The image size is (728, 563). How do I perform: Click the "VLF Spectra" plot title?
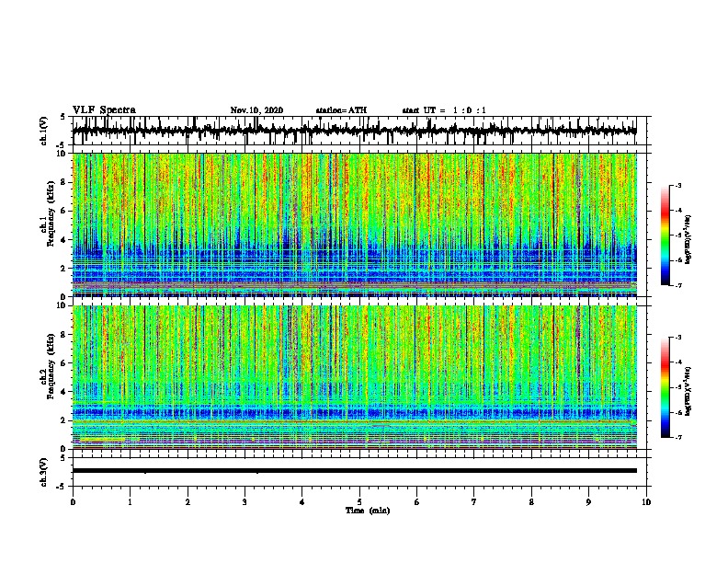click(104, 110)
